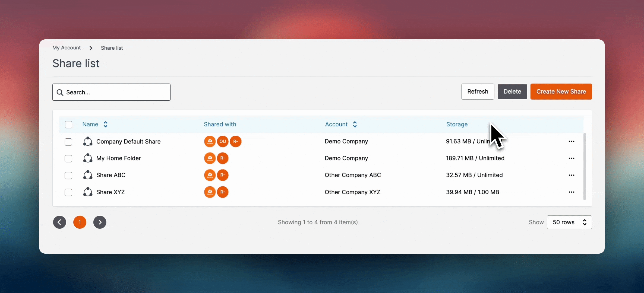644x293 pixels.
Task: Navigate to My Account breadcrumb
Action: click(x=67, y=48)
